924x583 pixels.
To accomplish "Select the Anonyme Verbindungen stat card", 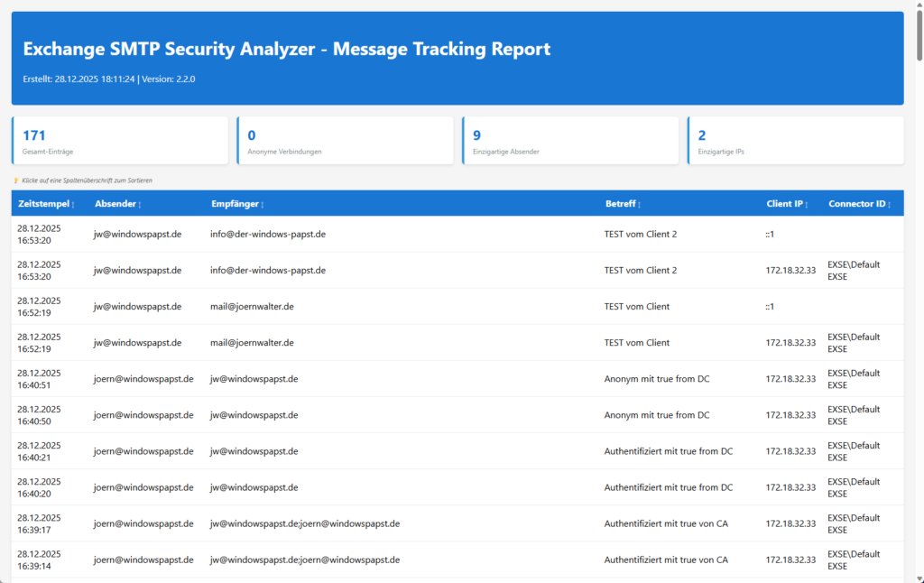I will coord(345,140).
